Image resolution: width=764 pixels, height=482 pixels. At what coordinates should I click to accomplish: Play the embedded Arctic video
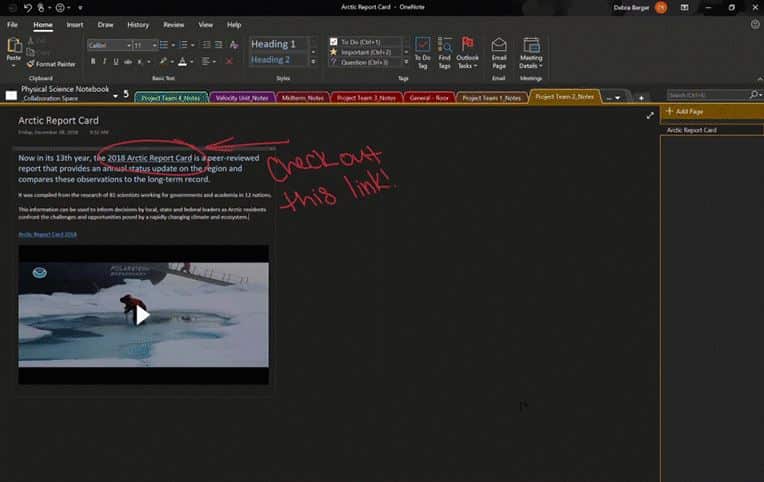142,315
